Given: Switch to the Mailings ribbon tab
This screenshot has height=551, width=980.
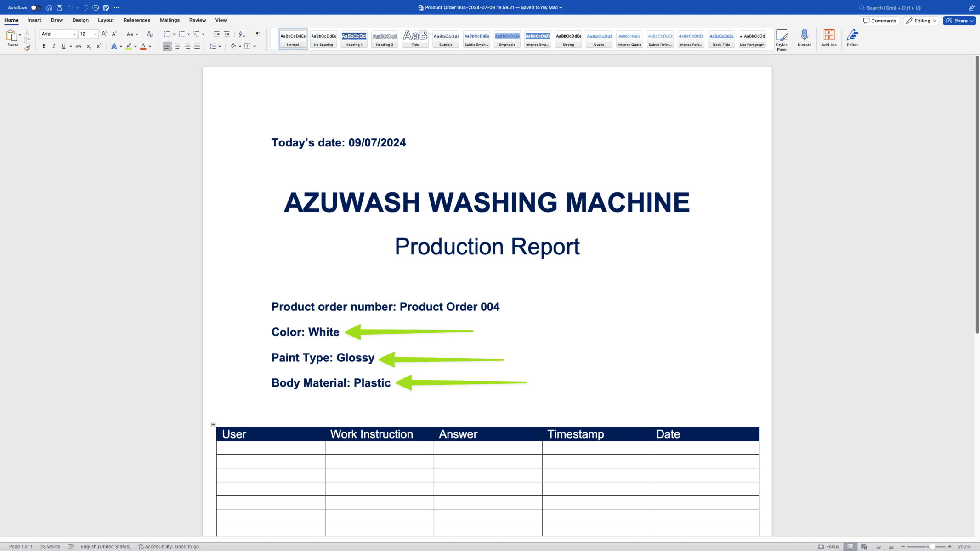Looking at the screenshot, I should 170,20.
